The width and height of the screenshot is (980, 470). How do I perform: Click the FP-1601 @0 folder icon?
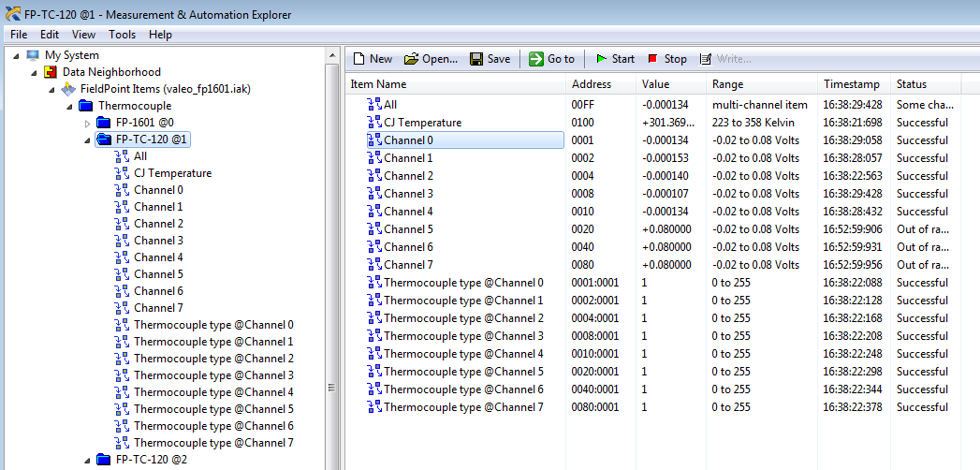104,123
